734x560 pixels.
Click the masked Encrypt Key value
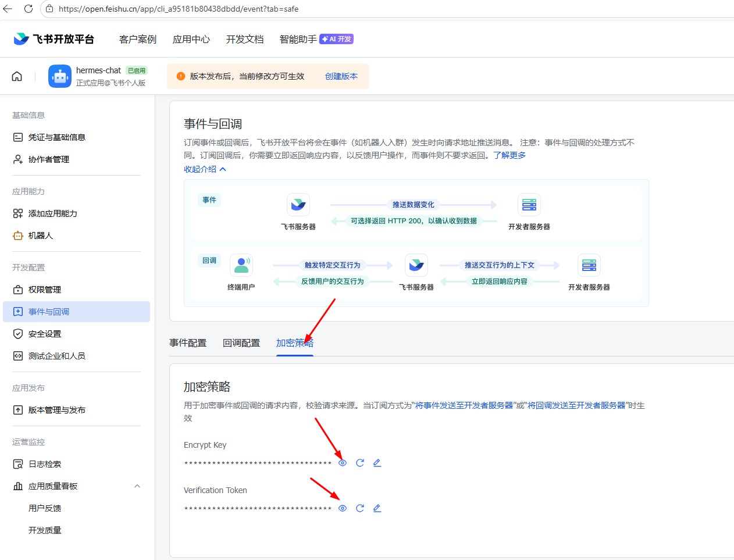[258, 463]
